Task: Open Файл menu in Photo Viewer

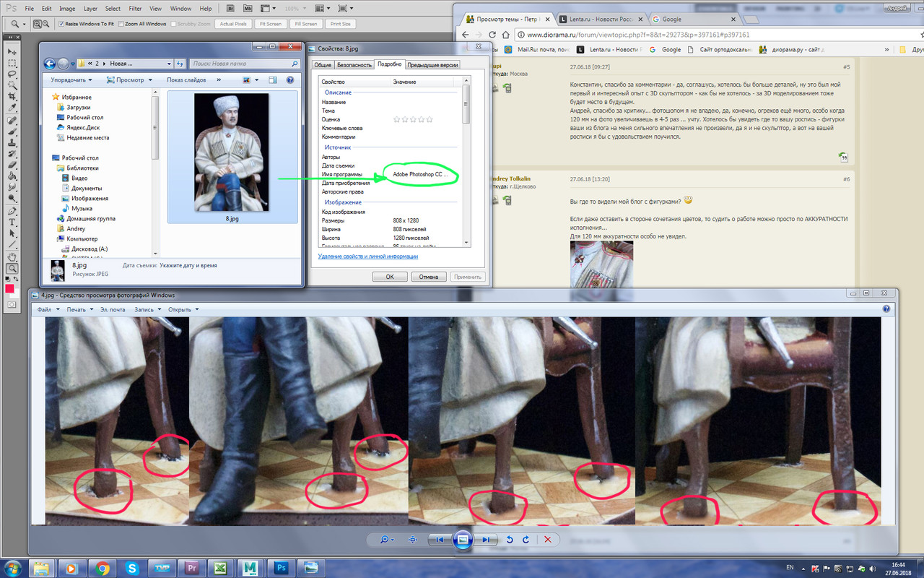Action: pos(47,309)
